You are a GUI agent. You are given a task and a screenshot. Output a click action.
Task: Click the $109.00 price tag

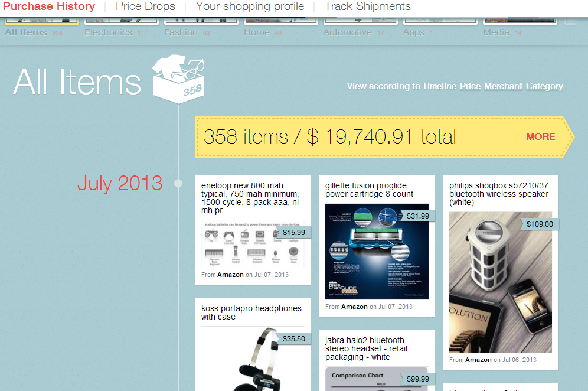540,224
